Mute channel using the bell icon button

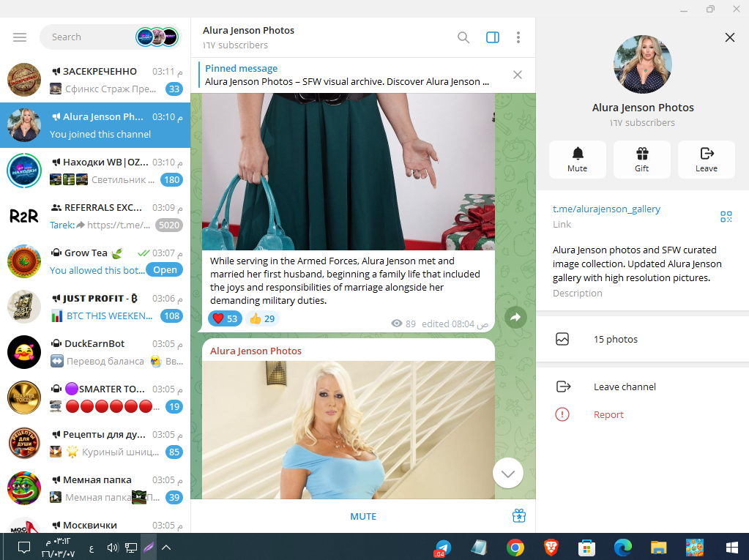[x=577, y=160]
